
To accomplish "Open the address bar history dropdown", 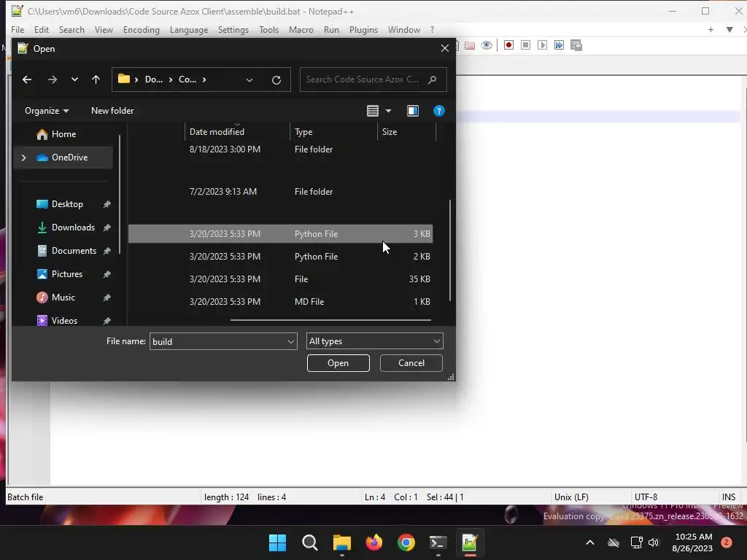I will pyautogui.click(x=249, y=80).
